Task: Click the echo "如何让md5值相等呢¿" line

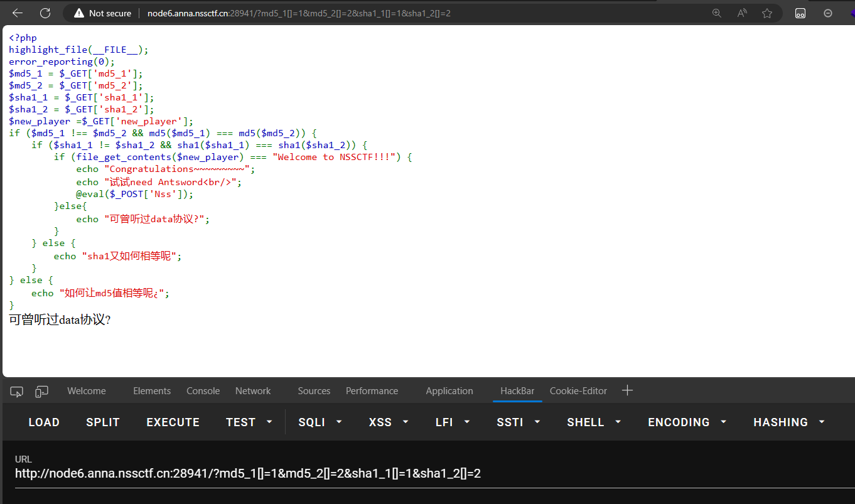Action: pos(100,293)
